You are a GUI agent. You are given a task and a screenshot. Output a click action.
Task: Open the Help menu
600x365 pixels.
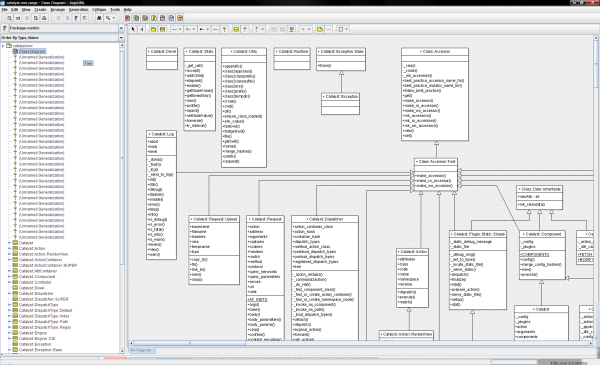pos(127,10)
